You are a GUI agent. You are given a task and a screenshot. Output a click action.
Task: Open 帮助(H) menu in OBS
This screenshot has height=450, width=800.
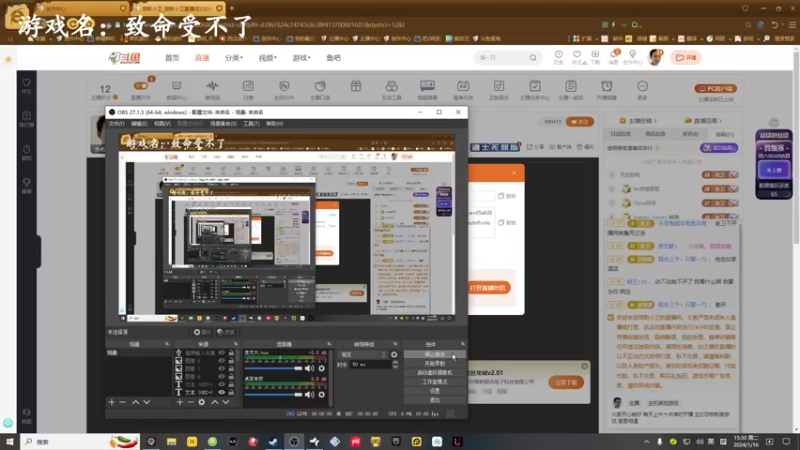tap(274, 123)
